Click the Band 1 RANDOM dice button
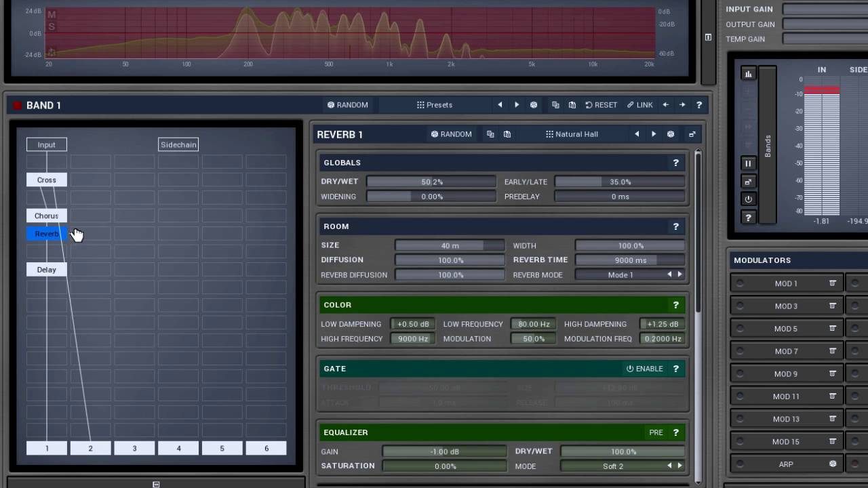 (348, 105)
